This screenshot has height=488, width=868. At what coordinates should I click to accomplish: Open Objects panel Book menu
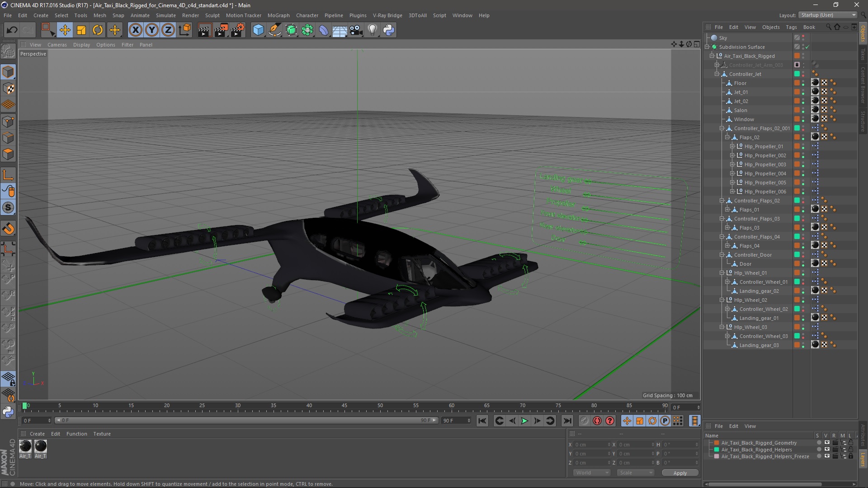pyautogui.click(x=809, y=27)
